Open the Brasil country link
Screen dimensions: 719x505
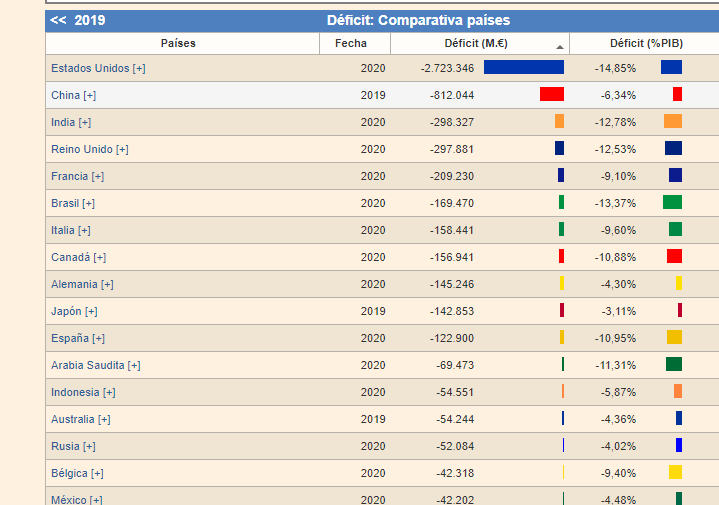tap(65, 203)
